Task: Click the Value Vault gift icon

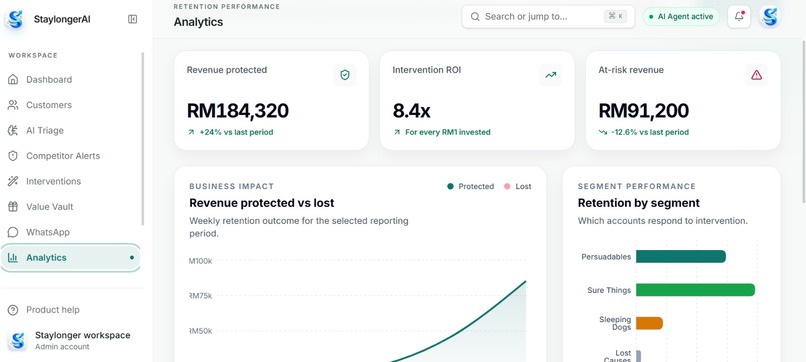Action: (x=13, y=207)
